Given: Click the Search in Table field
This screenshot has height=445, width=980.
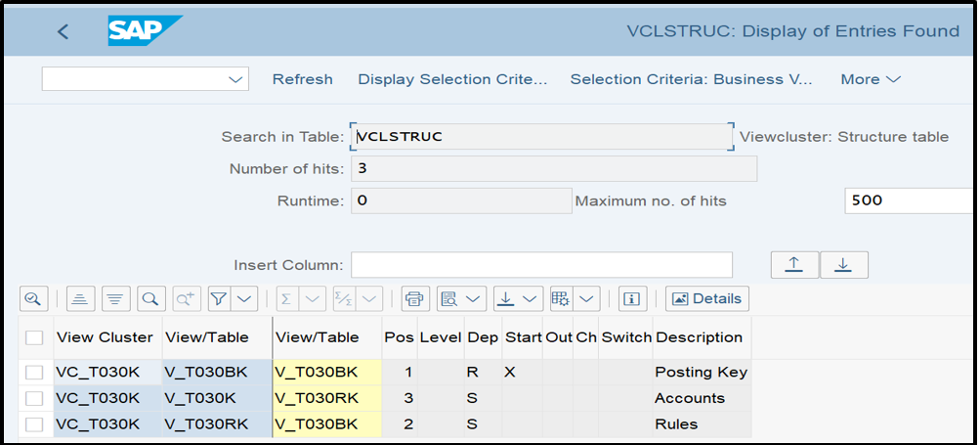Looking at the screenshot, I should tap(542, 137).
